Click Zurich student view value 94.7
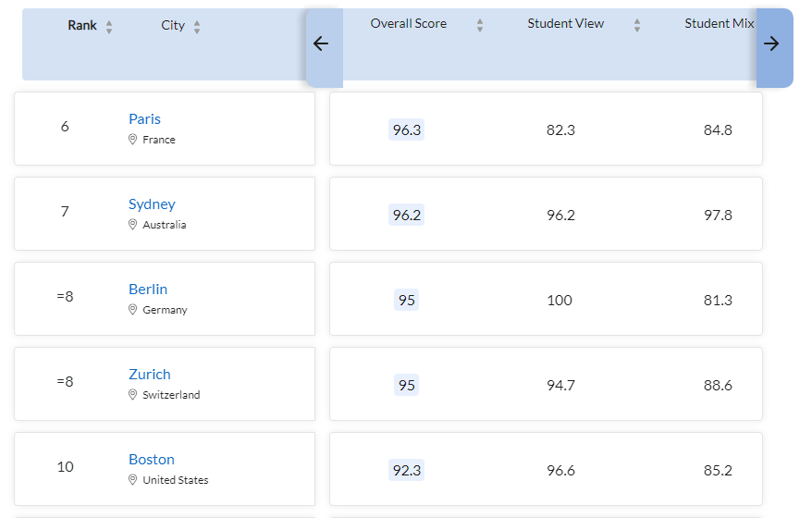Image resolution: width=812 pixels, height=518 pixels. (x=560, y=385)
